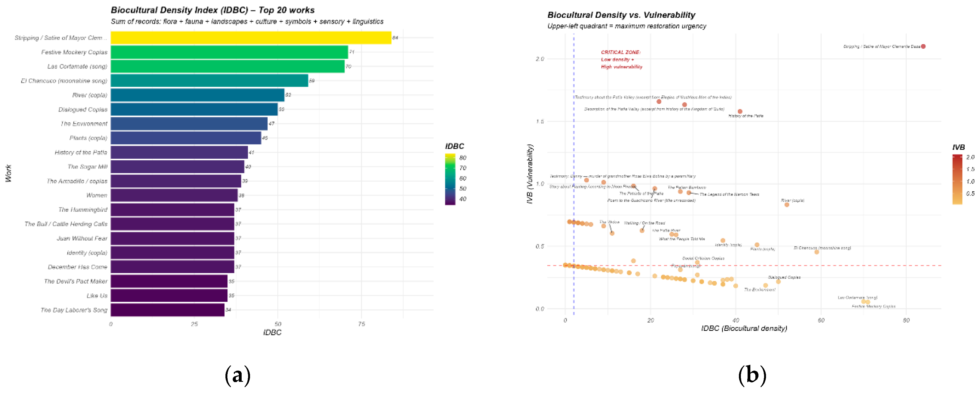Viewport: 980px width, 393px height.
Task: Select The Sugar Mill bar
Action: [177, 167]
